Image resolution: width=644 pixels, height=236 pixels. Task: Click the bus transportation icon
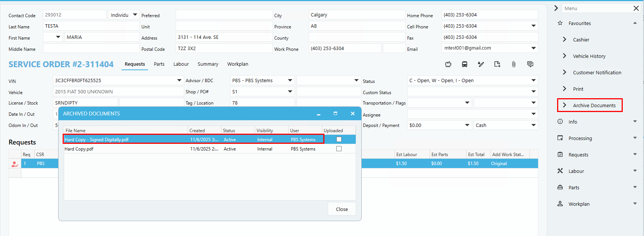coord(465,64)
